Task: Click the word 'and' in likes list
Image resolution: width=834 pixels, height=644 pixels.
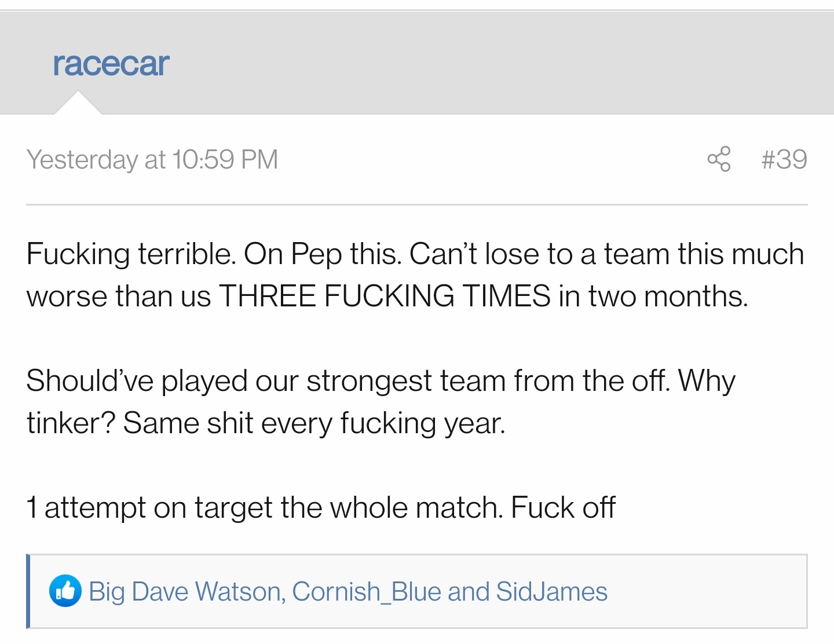Action: [469, 591]
